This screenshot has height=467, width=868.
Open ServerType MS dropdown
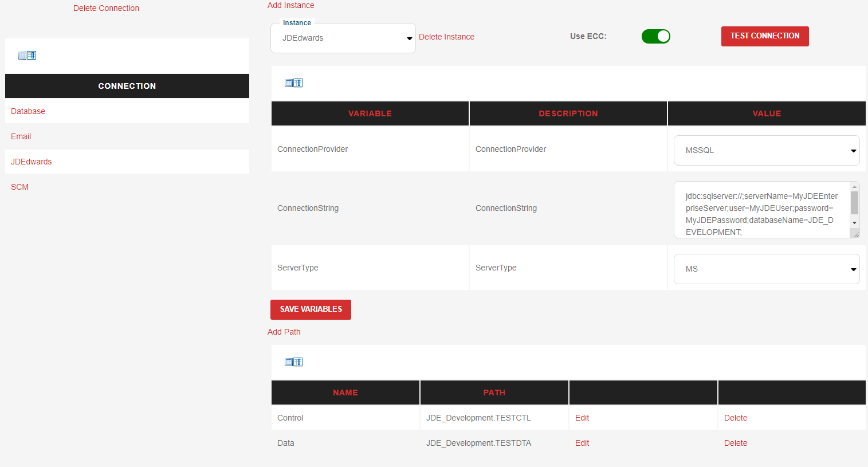click(767, 269)
